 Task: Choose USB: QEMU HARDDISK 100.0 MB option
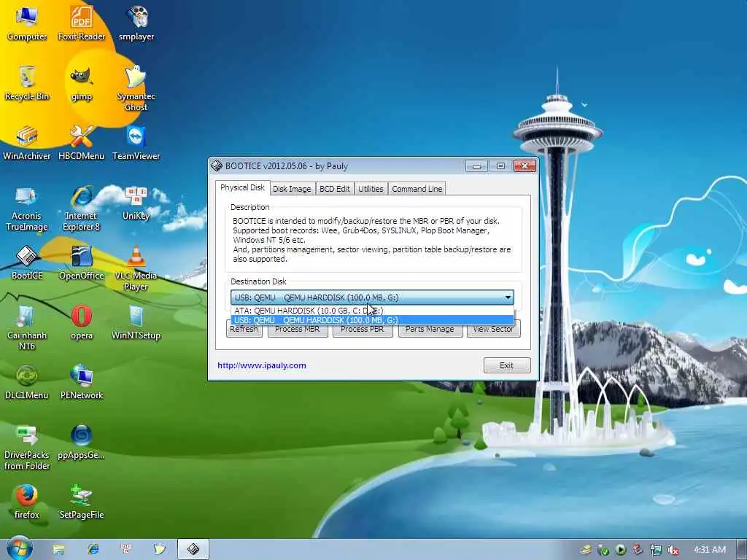[x=372, y=320]
